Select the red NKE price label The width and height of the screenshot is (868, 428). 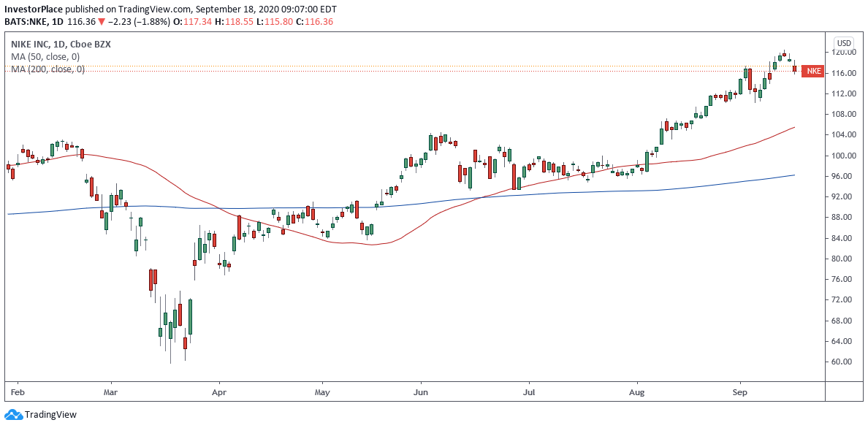click(x=812, y=71)
